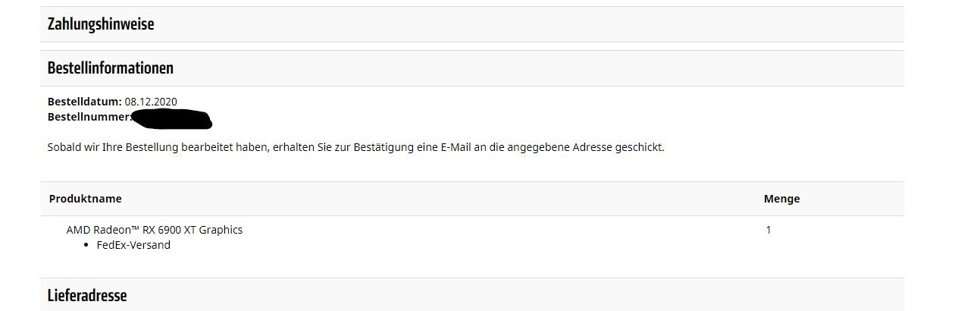Click the Bestelldatum label
The image size is (980, 311).
point(84,102)
